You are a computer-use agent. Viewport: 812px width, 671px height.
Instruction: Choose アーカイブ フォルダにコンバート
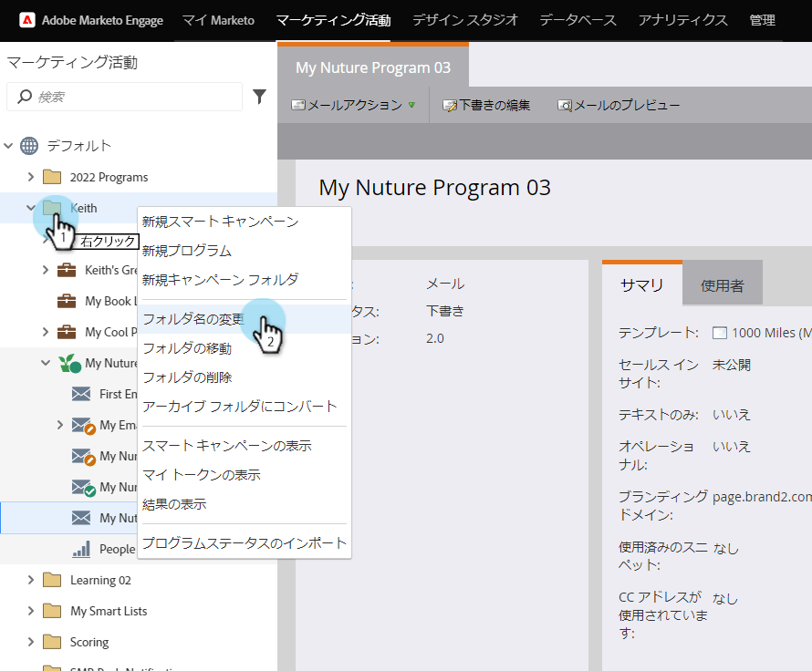(245, 406)
